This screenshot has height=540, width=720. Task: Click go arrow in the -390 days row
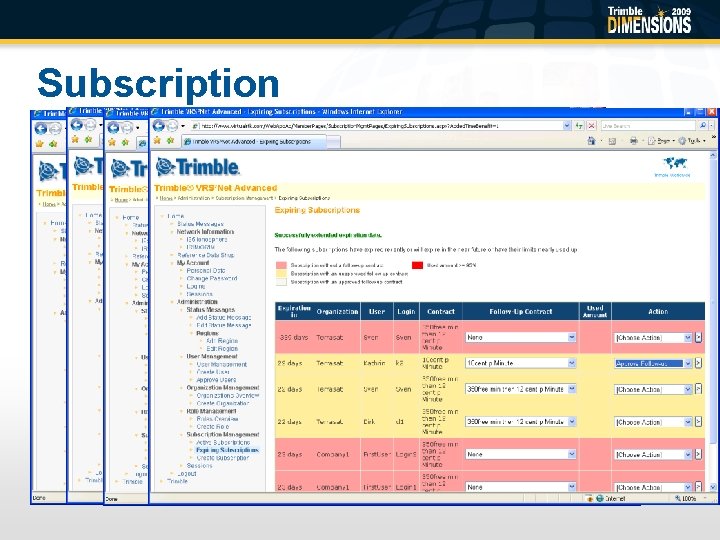[698, 338]
